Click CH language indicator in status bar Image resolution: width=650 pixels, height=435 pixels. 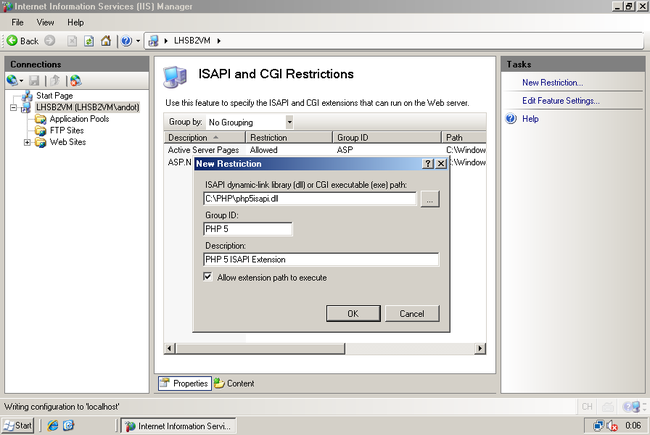point(587,407)
